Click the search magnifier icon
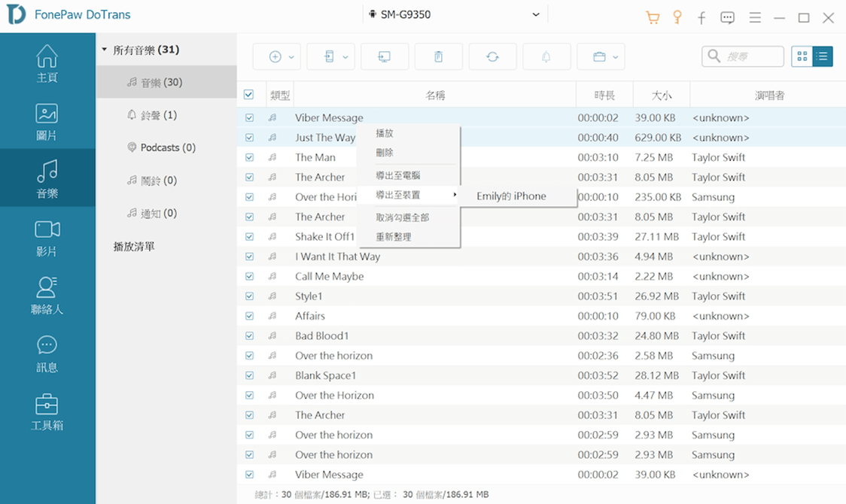846x504 pixels. click(714, 56)
